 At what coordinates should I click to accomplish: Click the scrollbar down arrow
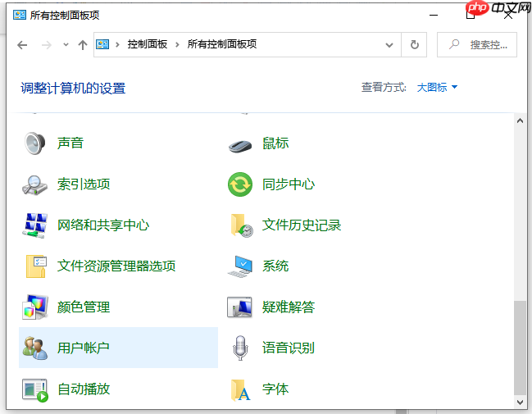point(520,403)
